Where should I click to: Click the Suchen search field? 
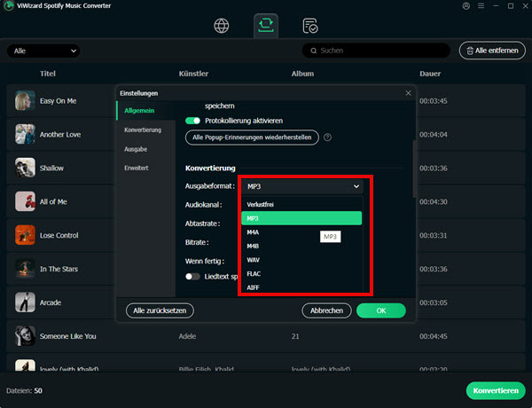coord(376,51)
